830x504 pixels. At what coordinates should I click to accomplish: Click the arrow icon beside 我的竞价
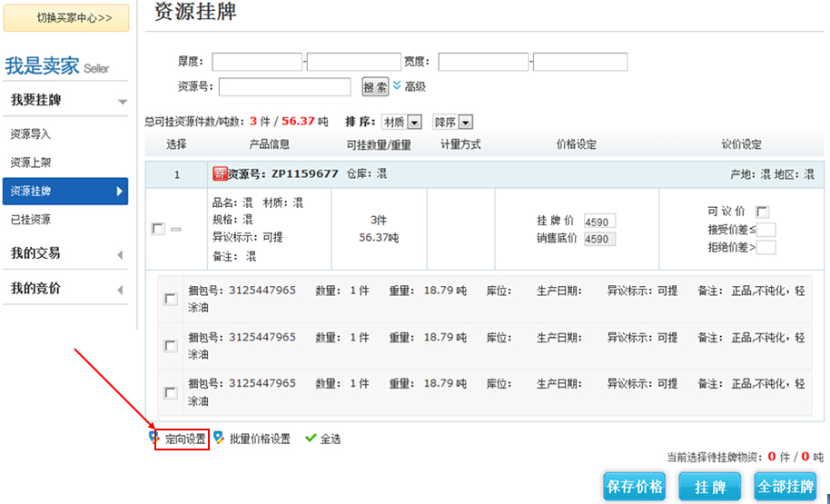pyautogui.click(x=121, y=290)
